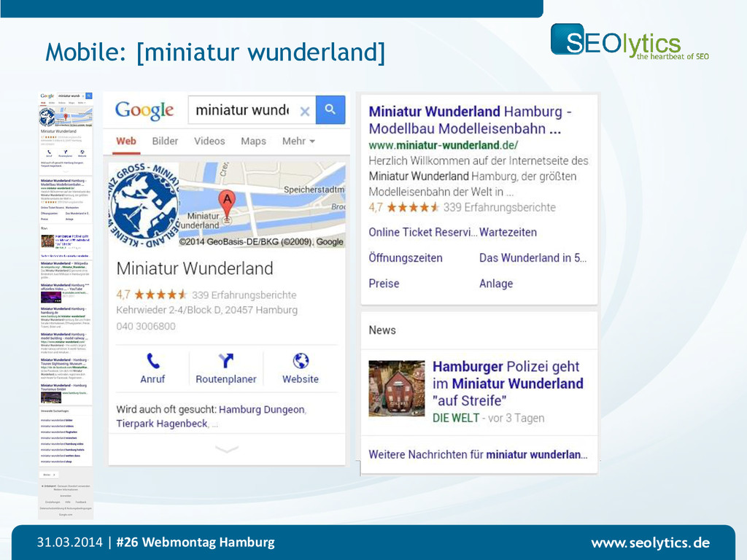Select the Web tab
Image resolution: width=747 pixels, height=560 pixels.
click(126, 141)
